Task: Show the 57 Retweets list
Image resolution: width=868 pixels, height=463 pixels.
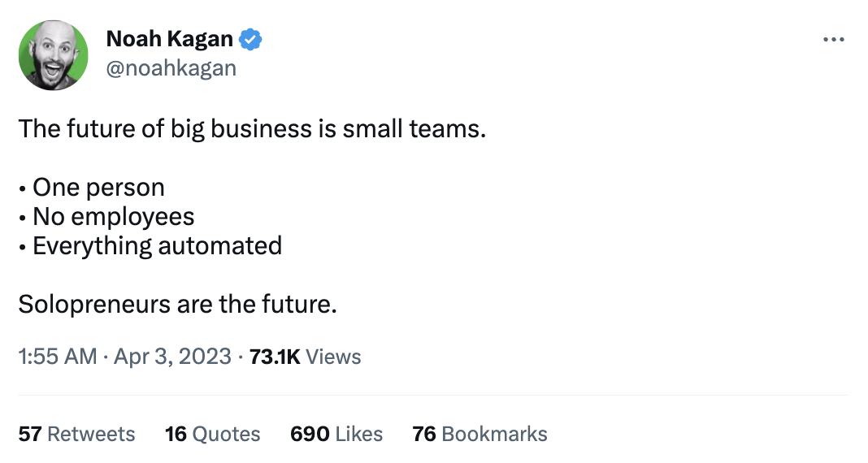Action: coord(77,434)
